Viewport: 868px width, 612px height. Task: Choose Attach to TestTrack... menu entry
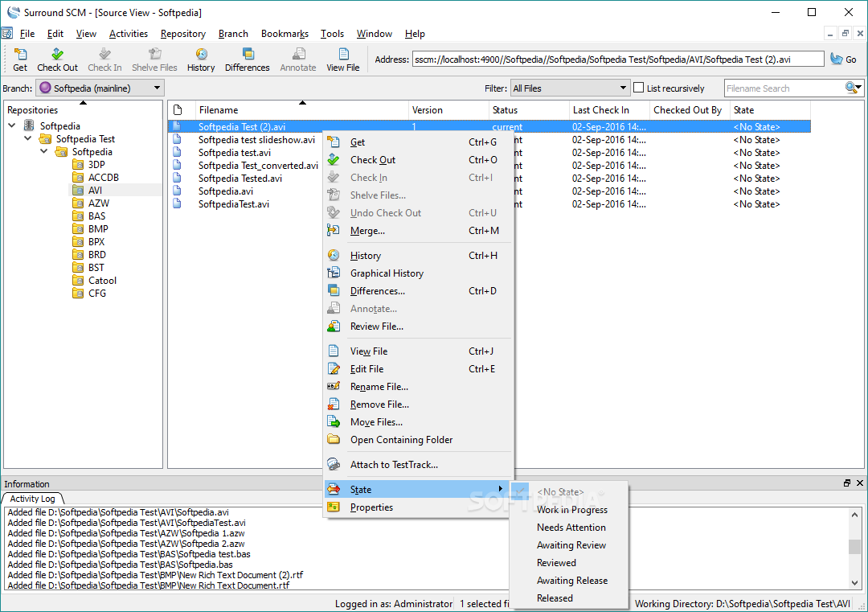click(x=417, y=465)
